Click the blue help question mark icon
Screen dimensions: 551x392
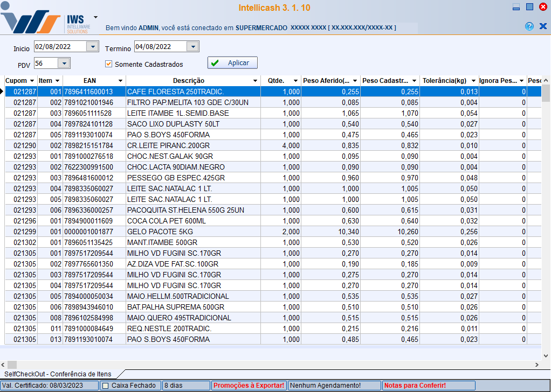coord(529,26)
